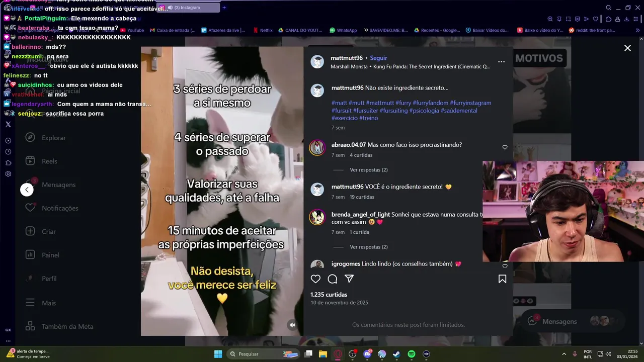This screenshot has width=644, height=362.
Task: Open Reels in the Instagram sidebar
Action: tap(42, 161)
